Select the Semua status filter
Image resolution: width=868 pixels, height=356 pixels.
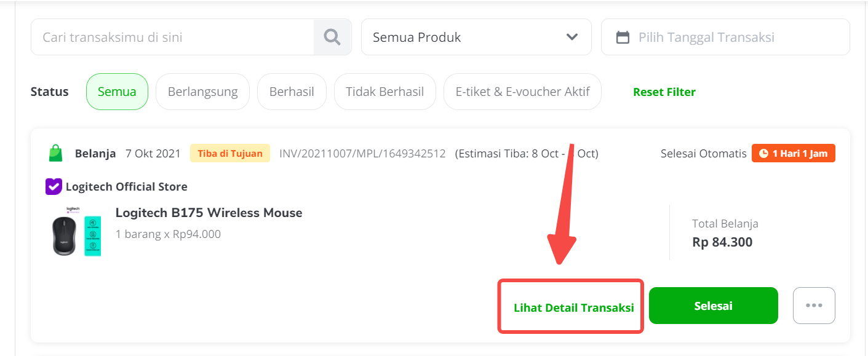click(x=117, y=92)
